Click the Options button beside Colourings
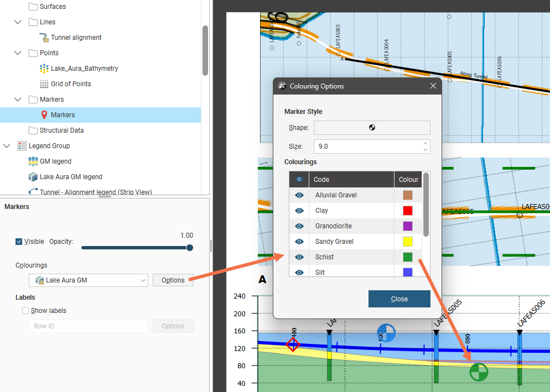 [x=173, y=280]
